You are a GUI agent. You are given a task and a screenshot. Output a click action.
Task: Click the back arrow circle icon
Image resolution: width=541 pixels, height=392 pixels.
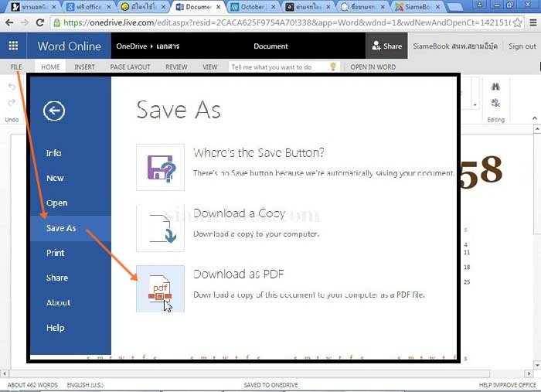[x=54, y=111]
